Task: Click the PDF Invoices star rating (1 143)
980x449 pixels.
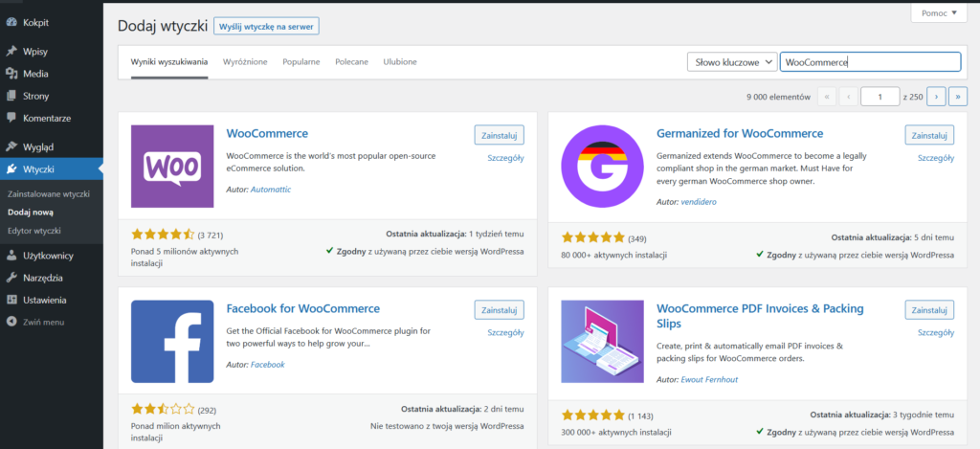Action: (x=593, y=415)
